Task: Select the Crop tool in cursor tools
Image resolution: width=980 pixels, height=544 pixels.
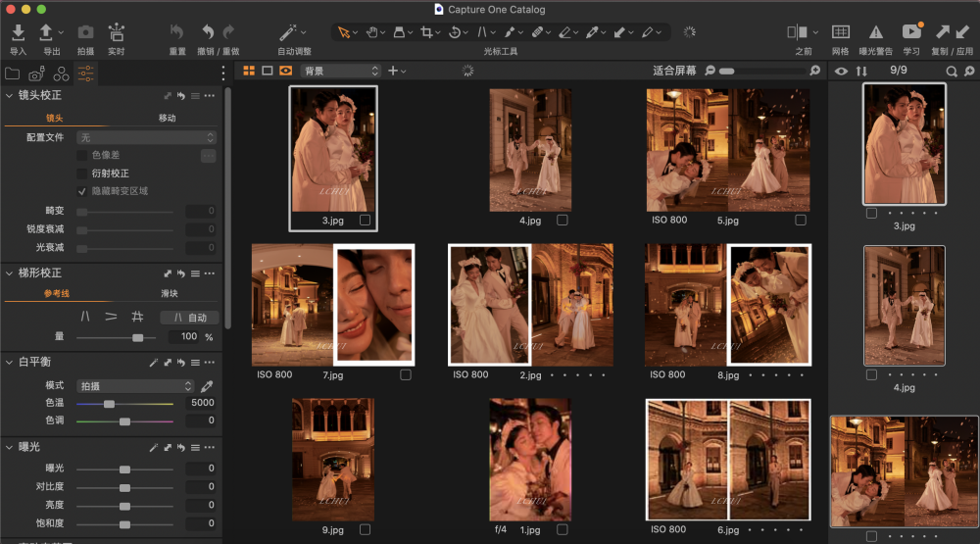Action: (427, 32)
